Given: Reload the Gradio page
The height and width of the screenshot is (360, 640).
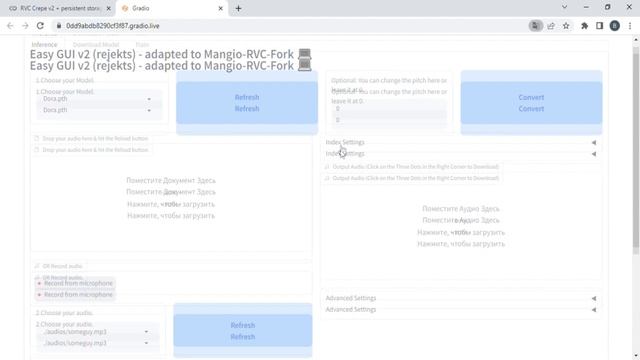Looking at the screenshot, I should (40, 26).
